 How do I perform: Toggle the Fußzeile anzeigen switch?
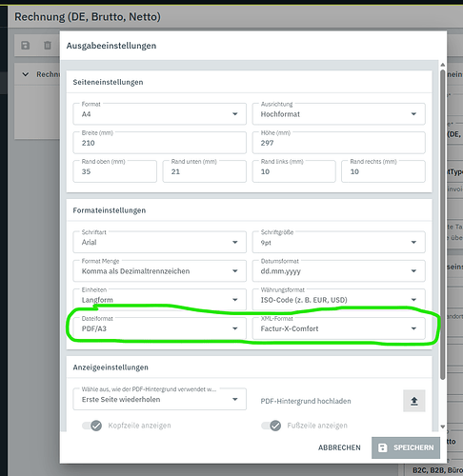click(x=272, y=426)
